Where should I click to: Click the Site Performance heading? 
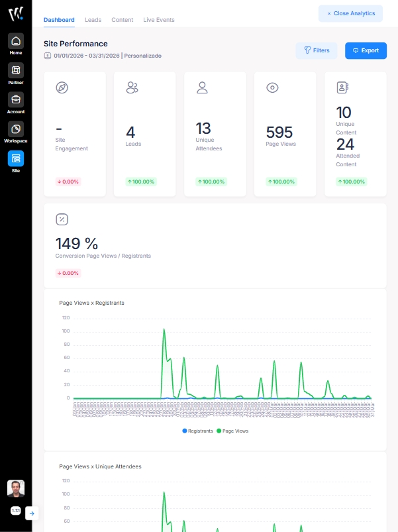[x=75, y=44]
